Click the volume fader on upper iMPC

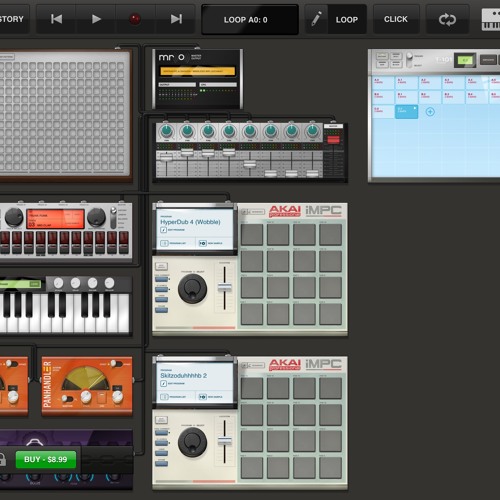(x=225, y=287)
